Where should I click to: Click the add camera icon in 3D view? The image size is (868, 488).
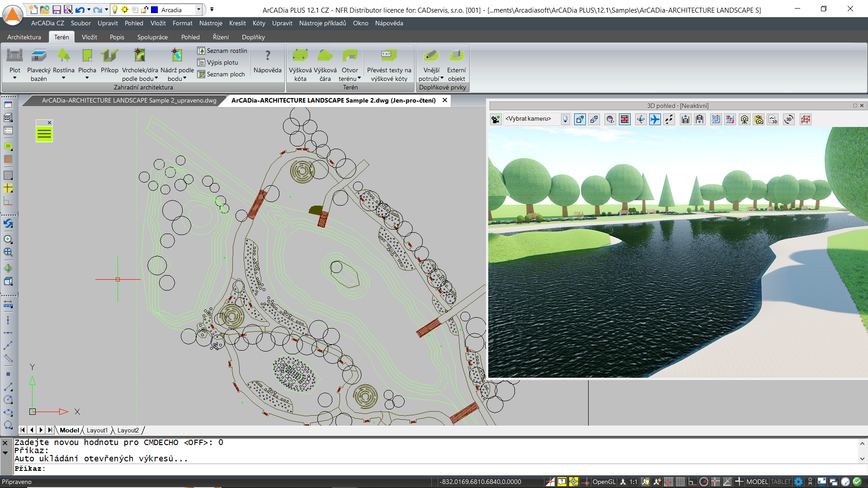(x=496, y=119)
